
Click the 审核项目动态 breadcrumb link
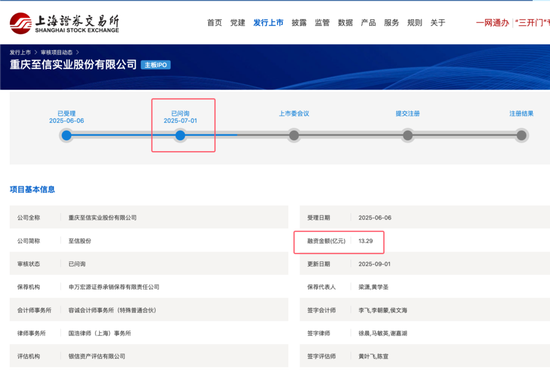[x=56, y=52]
